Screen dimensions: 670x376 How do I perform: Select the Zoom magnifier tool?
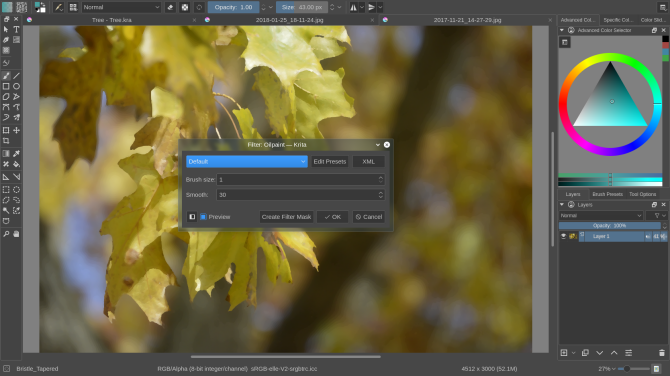(6, 234)
